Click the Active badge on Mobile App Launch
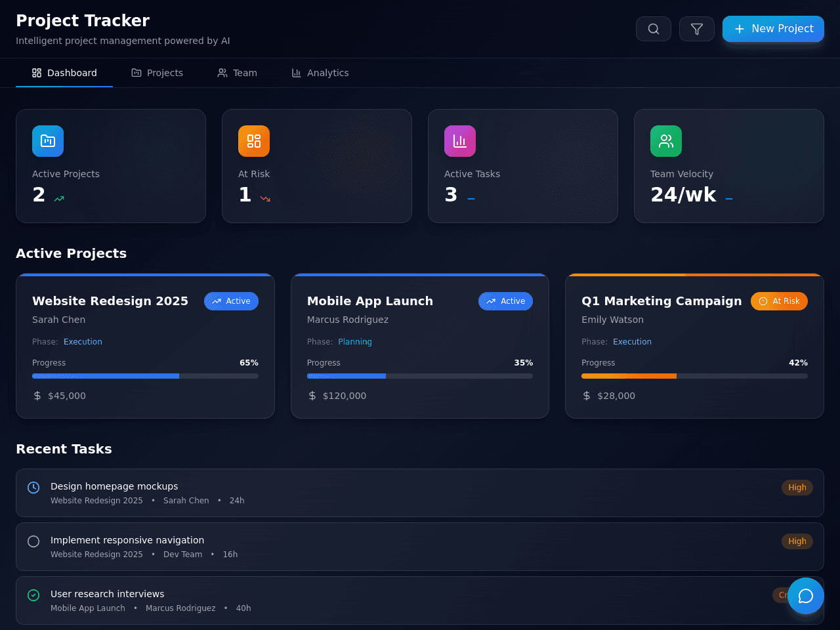 (505, 301)
